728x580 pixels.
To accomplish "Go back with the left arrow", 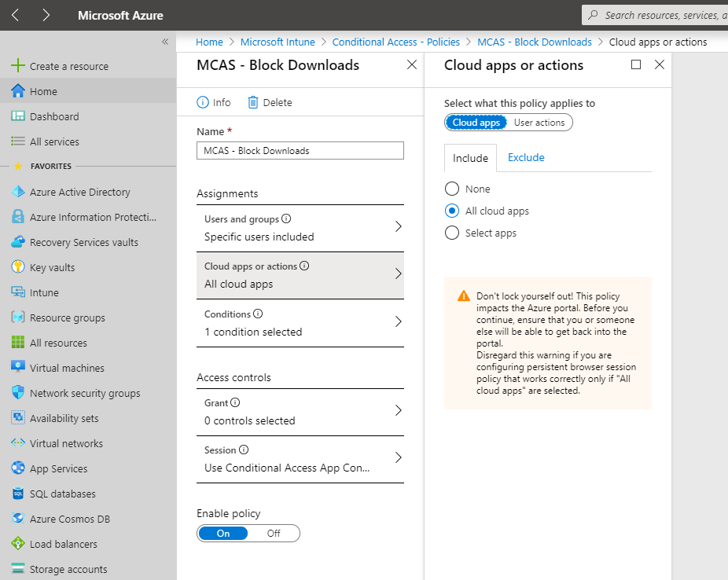I will click(15, 15).
